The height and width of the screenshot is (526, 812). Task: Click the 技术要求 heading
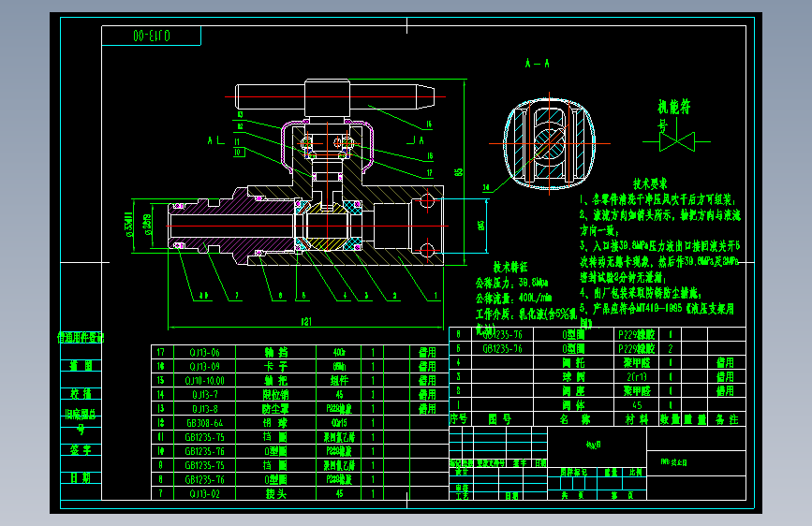(x=650, y=183)
